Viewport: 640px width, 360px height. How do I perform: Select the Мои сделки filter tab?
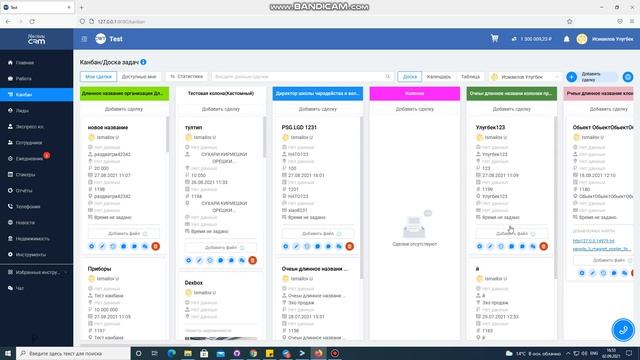pos(98,76)
